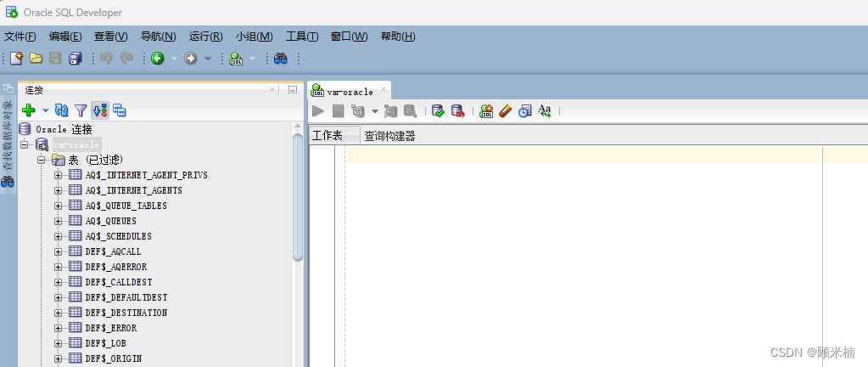Click the docked windows icon above the side strip
The height and width of the screenshot is (367, 868).
tap(8, 88)
